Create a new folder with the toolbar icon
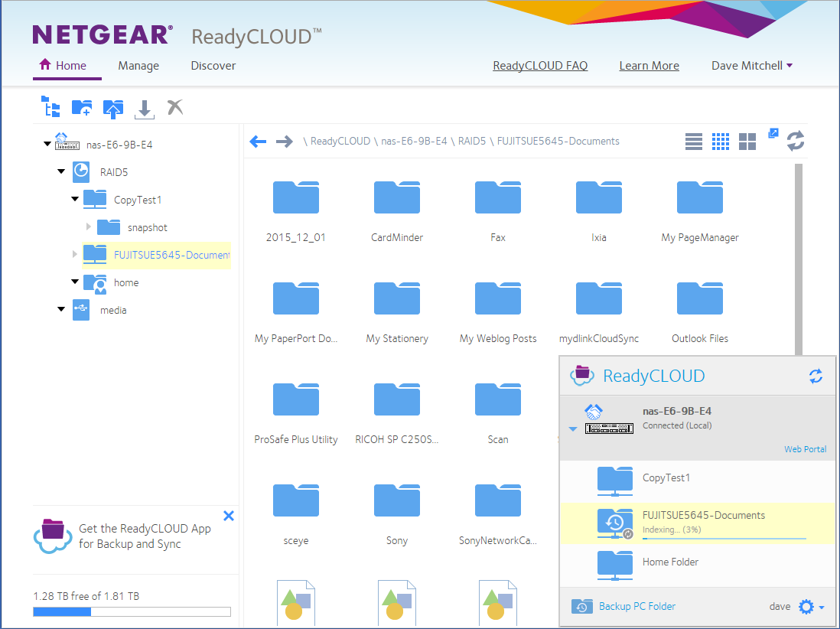Viewport: 840px width, 629px height. tap(82, 108)
